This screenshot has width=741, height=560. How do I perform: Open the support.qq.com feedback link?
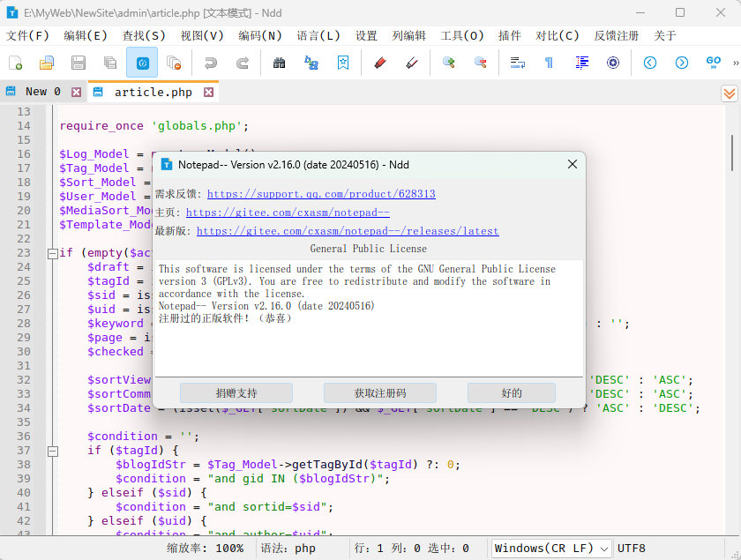[321, 194]
